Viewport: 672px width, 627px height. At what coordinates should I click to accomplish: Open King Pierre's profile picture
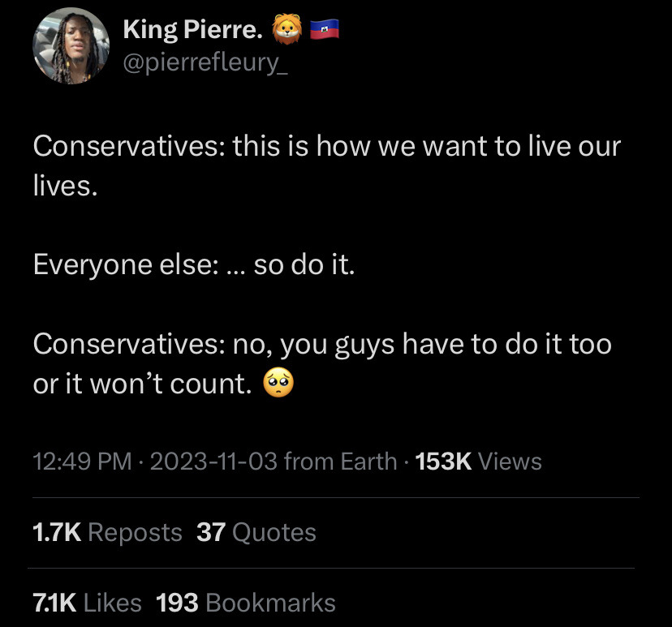tap(71, 46)
